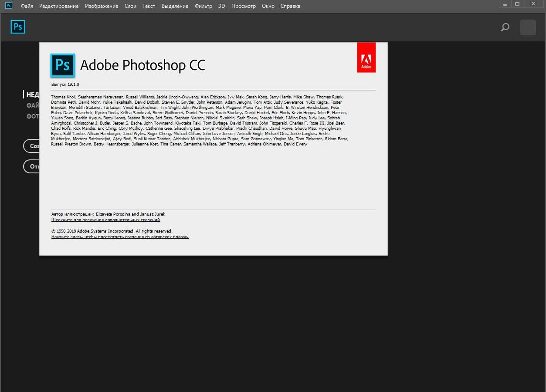Image resolution: width=546 pixels, height=392 pixels.
Task: Click the Ps logo in About dialog
Action: click(63, 65)
